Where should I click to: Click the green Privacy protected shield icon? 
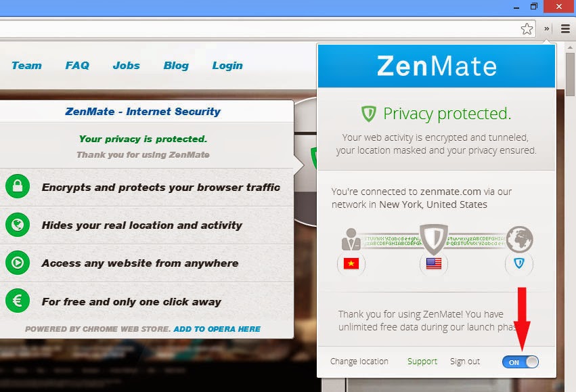368,114
